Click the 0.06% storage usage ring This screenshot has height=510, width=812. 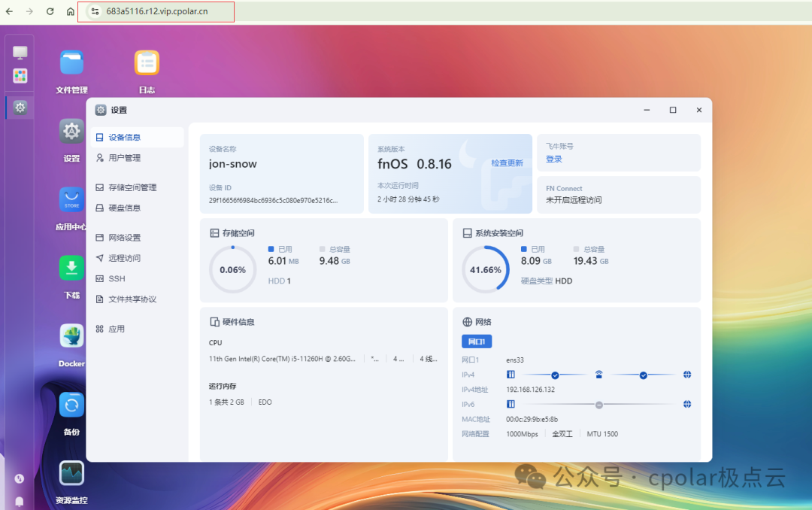[232, 269]
